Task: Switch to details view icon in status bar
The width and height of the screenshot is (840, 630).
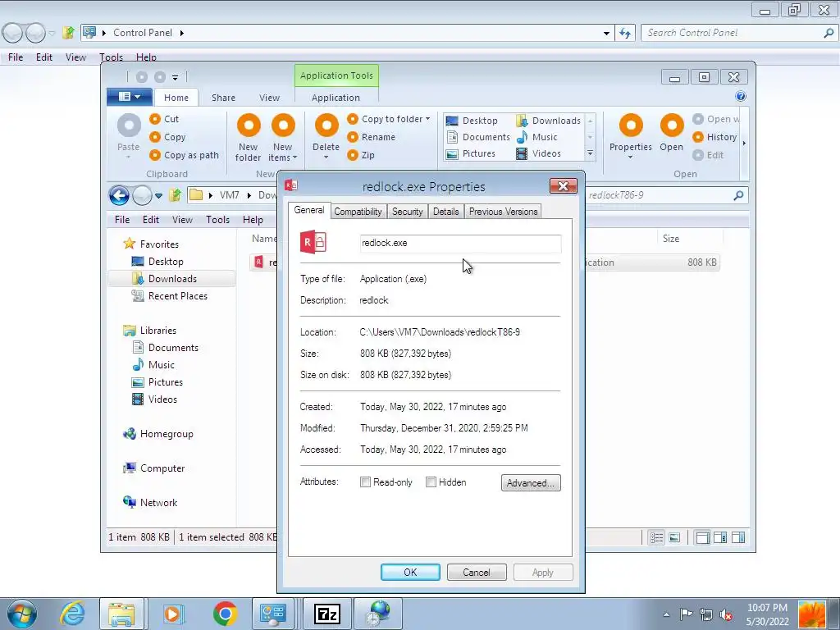Action: 656,537
